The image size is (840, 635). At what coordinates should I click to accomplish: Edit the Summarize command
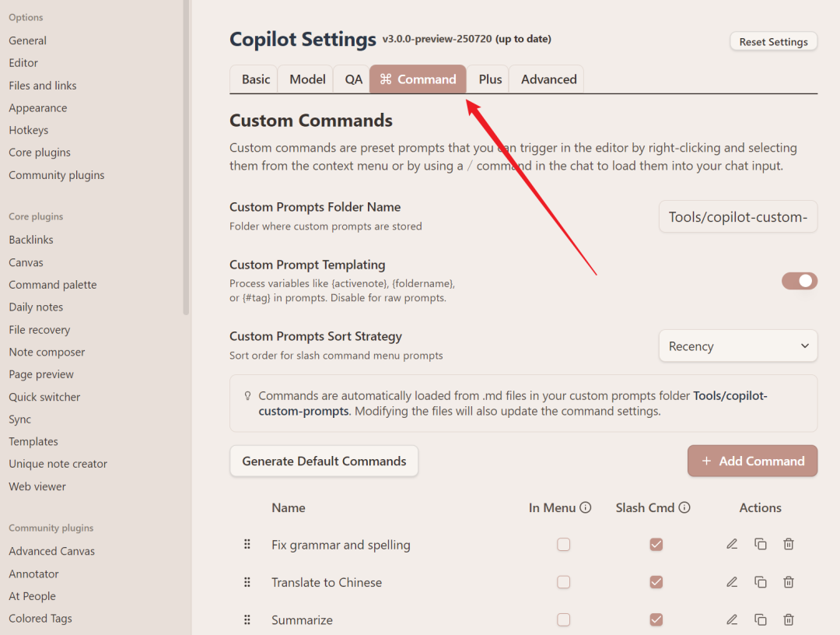pyautogui.click(x=732, y=619)
